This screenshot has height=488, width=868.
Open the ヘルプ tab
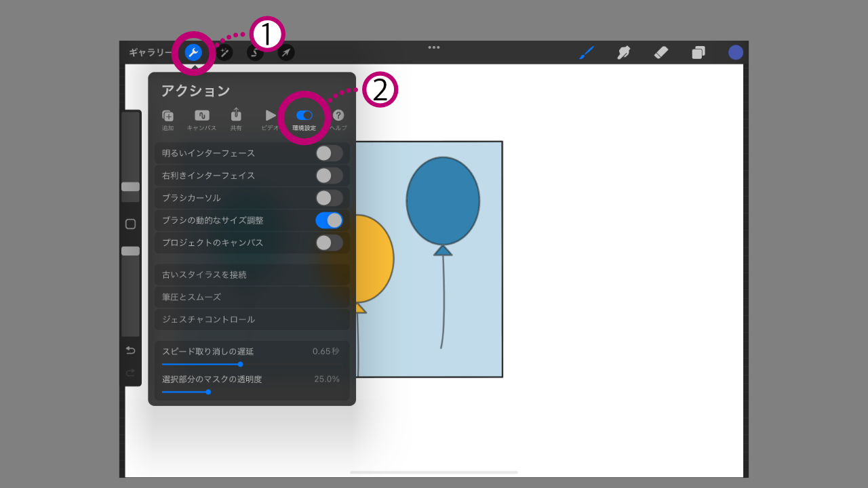coord(338,120)
